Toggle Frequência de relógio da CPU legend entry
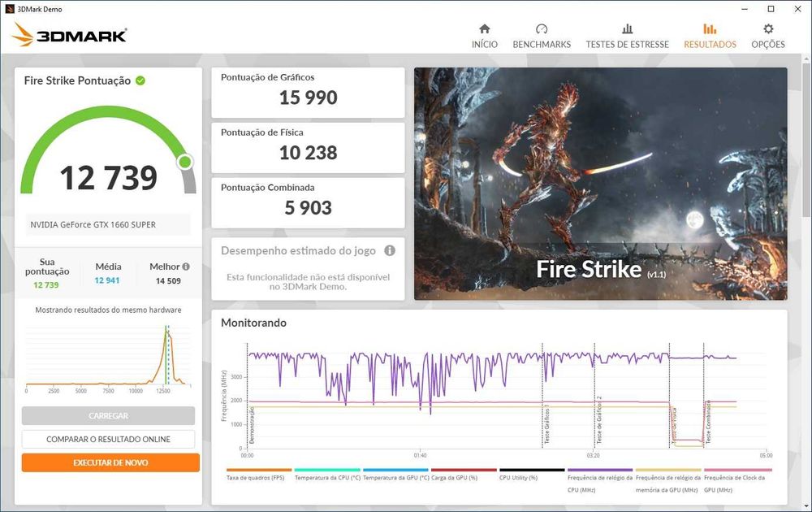This screenshot has height=512, width=812. [x=600, y=480]
